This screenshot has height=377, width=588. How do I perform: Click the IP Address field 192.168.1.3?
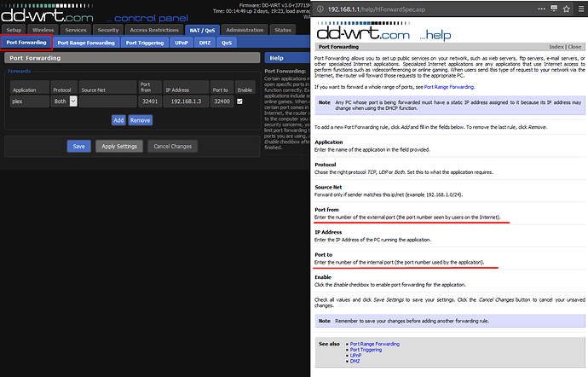[186, 101]
